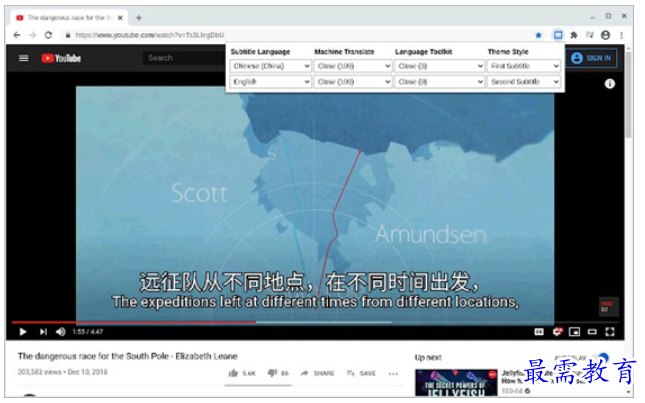This screenshot has height=403, width=645.
Task: Open the YouTube hamburger guide menu
Action: 24,58
